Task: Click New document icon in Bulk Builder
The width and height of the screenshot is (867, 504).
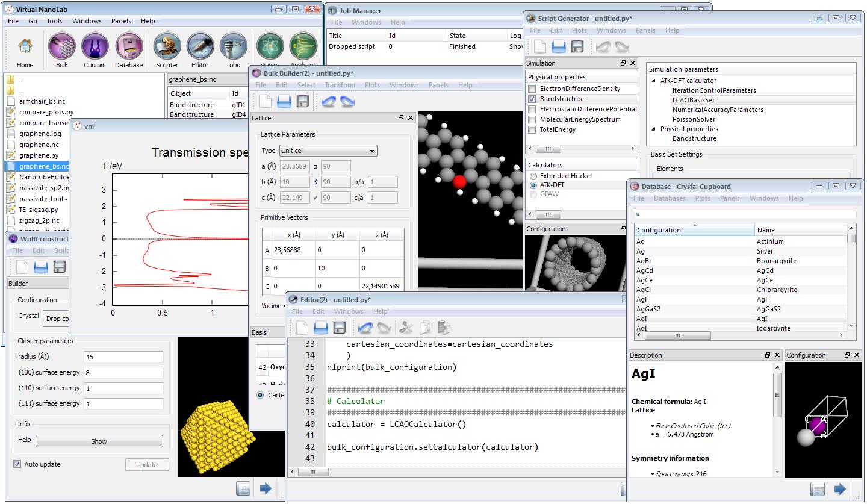Action: click(x=265, y=101)
